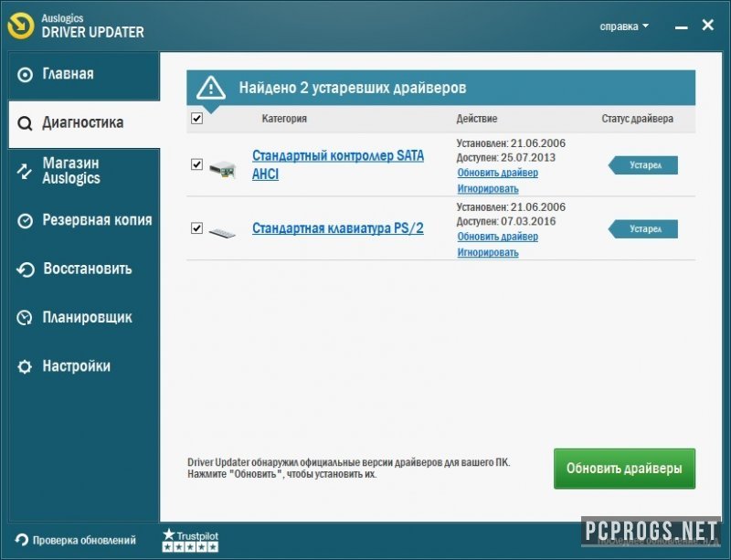Open Стандартный контроллер SATA AHCI link

[x=338, y=164]
